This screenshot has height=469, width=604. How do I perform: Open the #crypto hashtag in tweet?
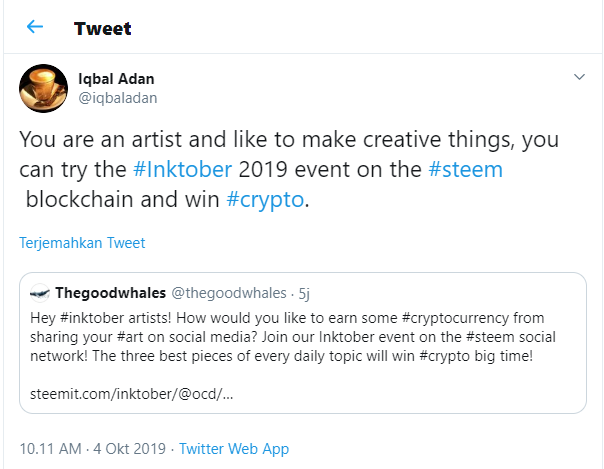click(264, 198)
